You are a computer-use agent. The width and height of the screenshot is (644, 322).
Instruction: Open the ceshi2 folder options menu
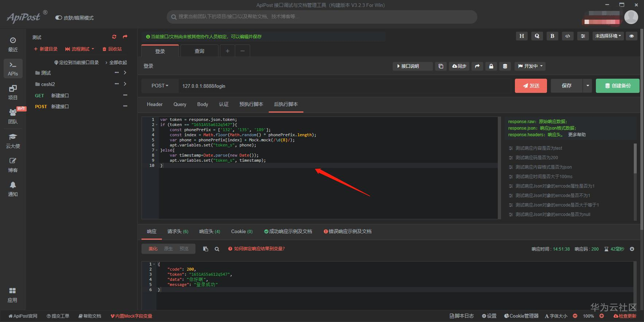pyautogui.click(x=117, y=84)
